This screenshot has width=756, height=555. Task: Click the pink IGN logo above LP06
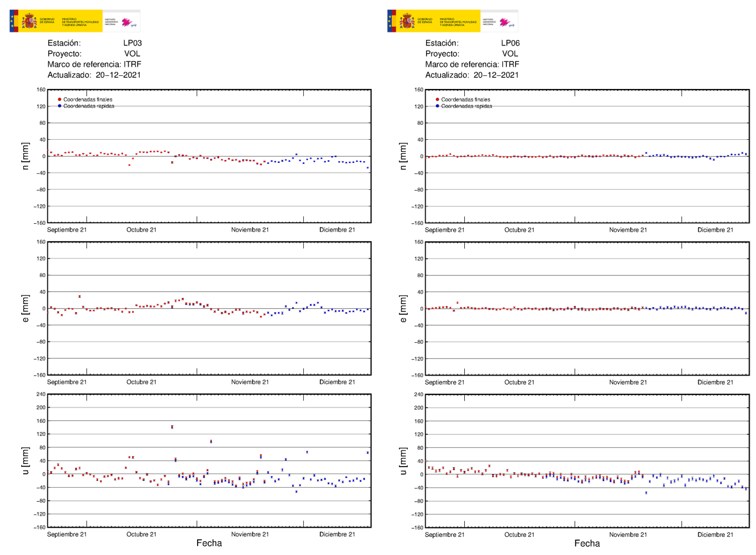pos(505,22)
